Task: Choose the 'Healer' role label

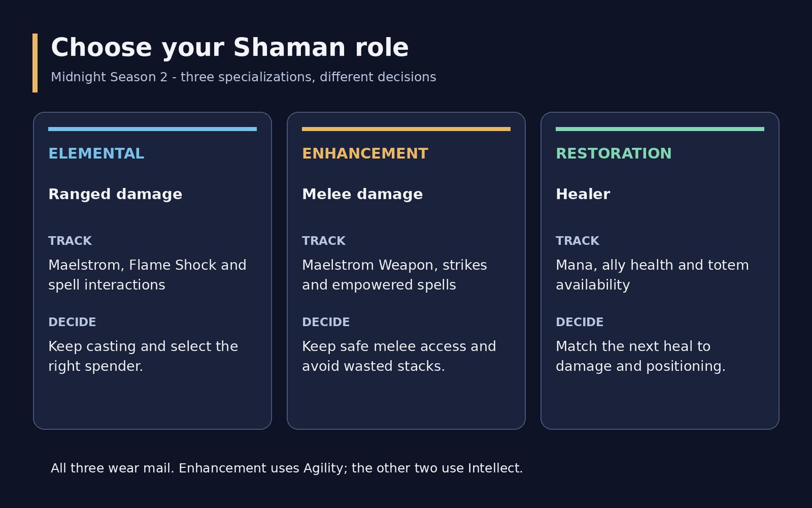Action: click(x=583, y=194)
